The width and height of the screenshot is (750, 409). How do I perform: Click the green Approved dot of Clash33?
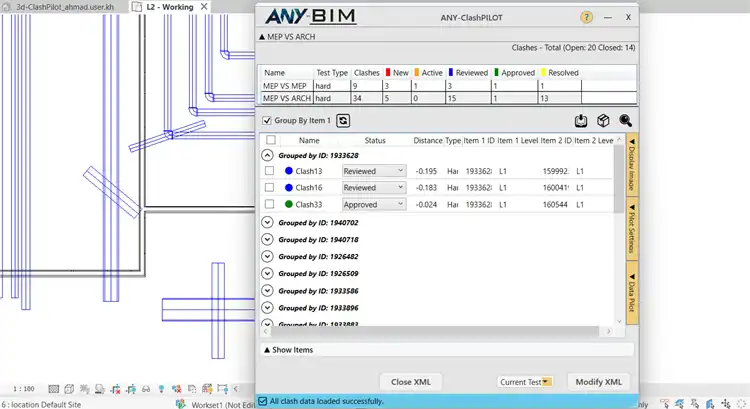coord(288,204)
